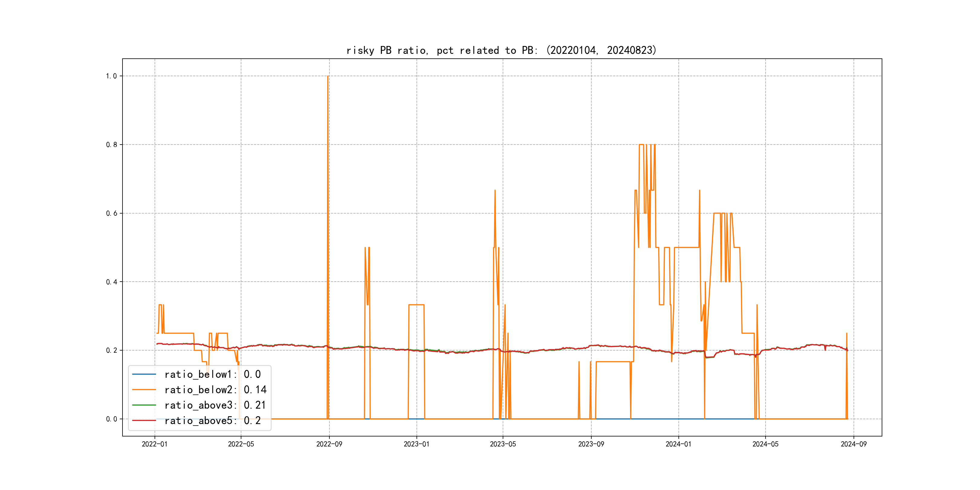Click the 1.0 y-axis tick label
This screenshot has width=980, height=490.
click(x=111, y=76)
